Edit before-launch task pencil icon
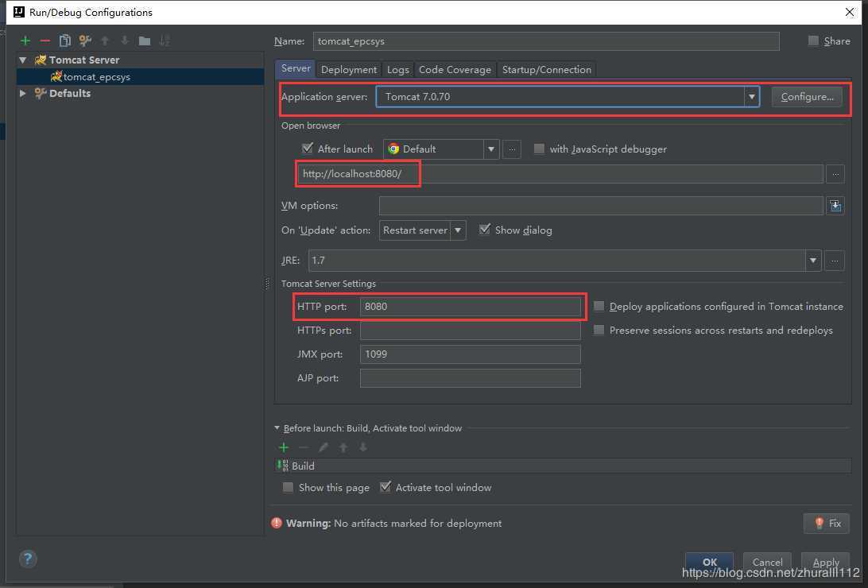Image resolution: width=868 pixels, height=588 pixels. coord(324,447)
